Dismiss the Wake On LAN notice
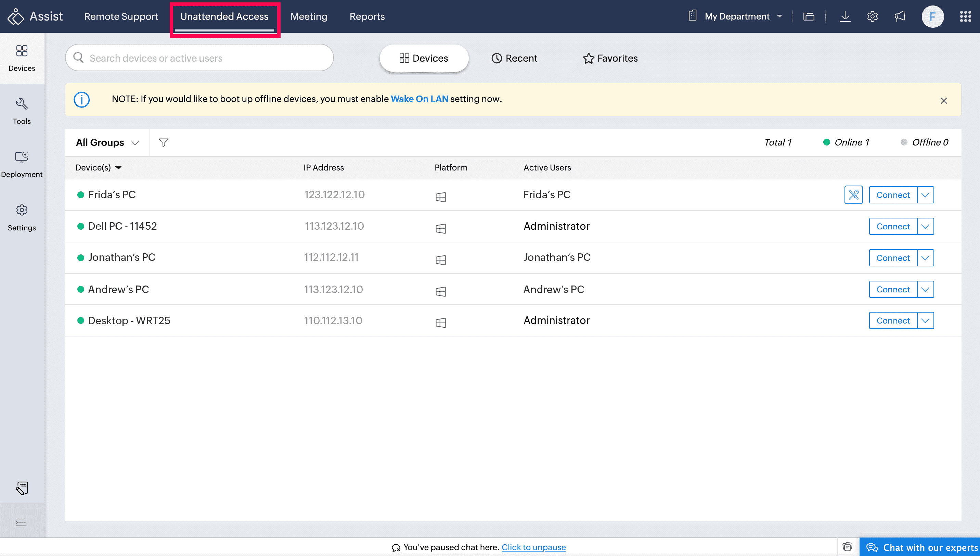The width and height of the screenshot is (980, 556). tap(943, 101)
